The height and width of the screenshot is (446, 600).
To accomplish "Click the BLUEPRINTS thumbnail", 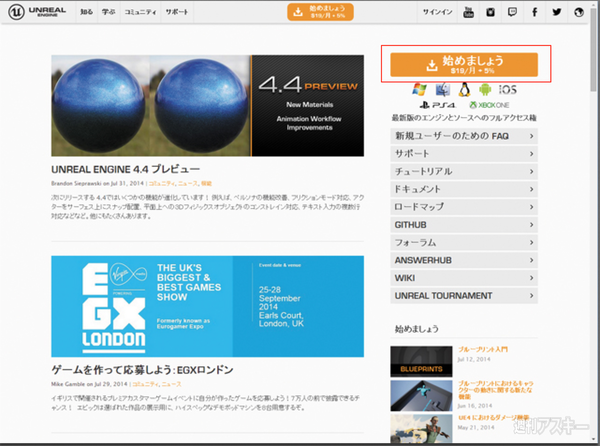I will click(x=421, y=361).
